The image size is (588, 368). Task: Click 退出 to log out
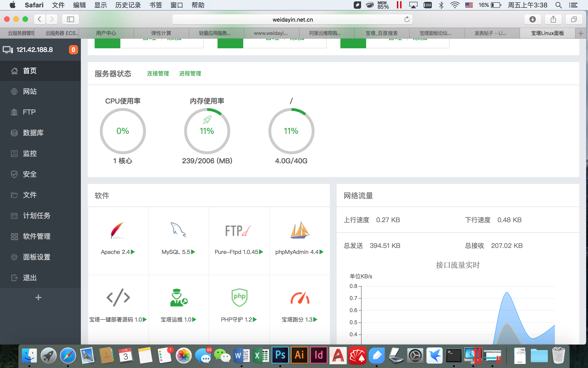click(x=40, y=277)
